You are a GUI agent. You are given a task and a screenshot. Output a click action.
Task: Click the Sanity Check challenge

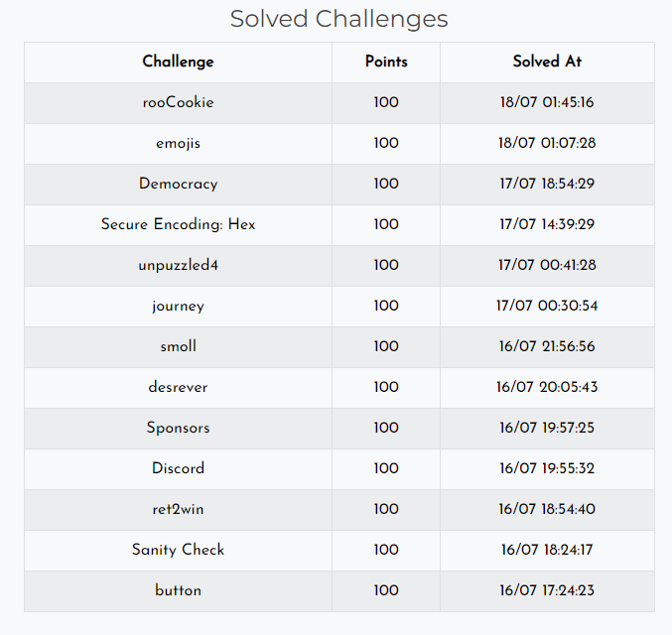coord(178,550)
